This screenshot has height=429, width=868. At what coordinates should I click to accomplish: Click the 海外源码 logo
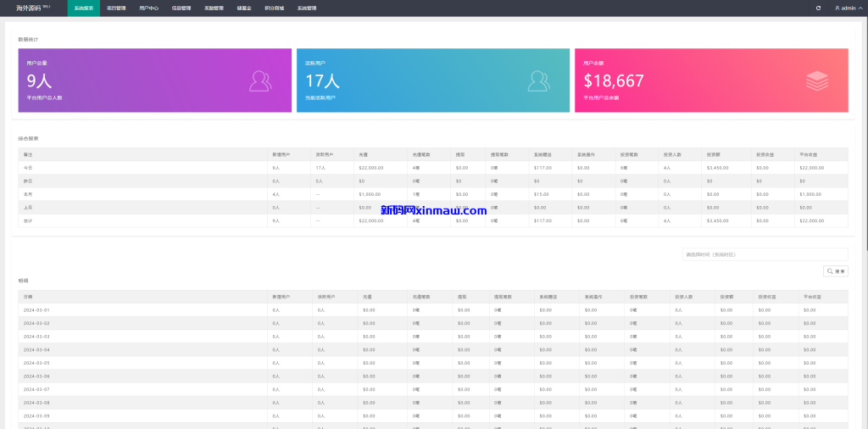tap(33, 8)
